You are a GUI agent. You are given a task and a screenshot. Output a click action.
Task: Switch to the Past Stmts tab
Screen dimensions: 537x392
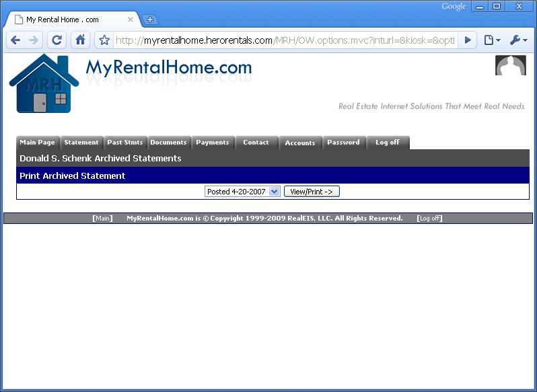125,143
